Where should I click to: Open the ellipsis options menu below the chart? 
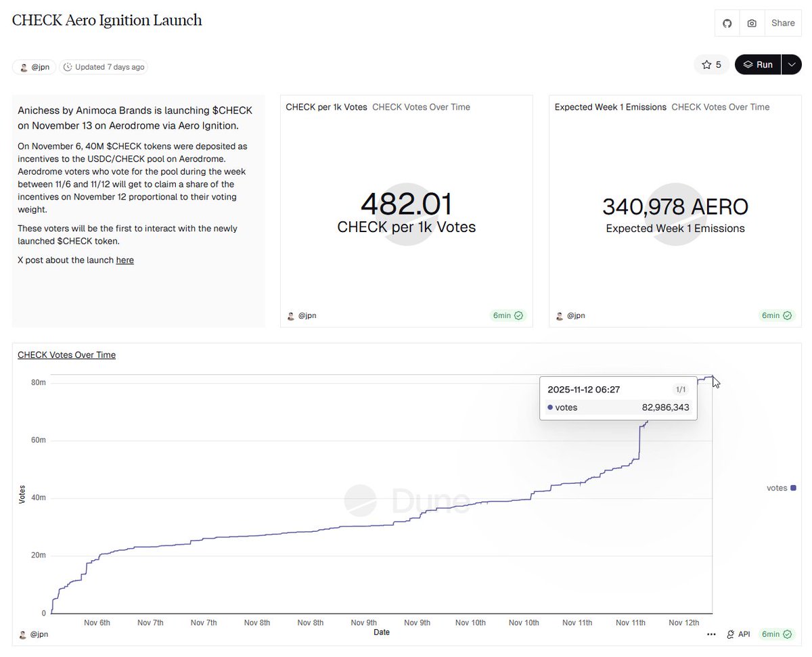click(711, 634)
